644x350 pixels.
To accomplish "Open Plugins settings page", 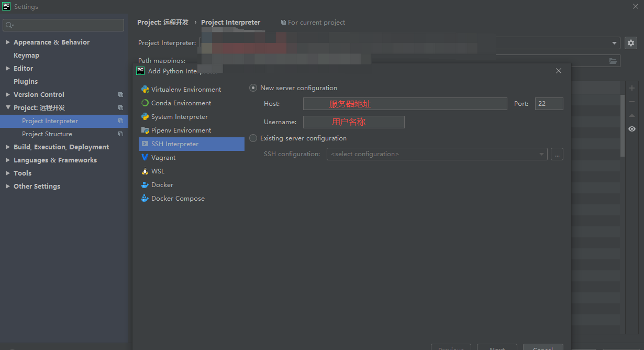I will (x=26, y=82).
